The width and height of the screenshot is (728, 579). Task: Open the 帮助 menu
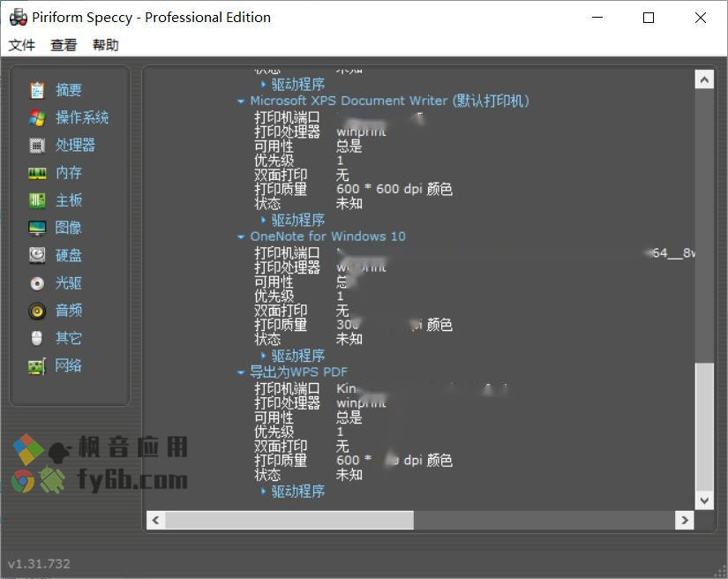(x=105, y=45)
